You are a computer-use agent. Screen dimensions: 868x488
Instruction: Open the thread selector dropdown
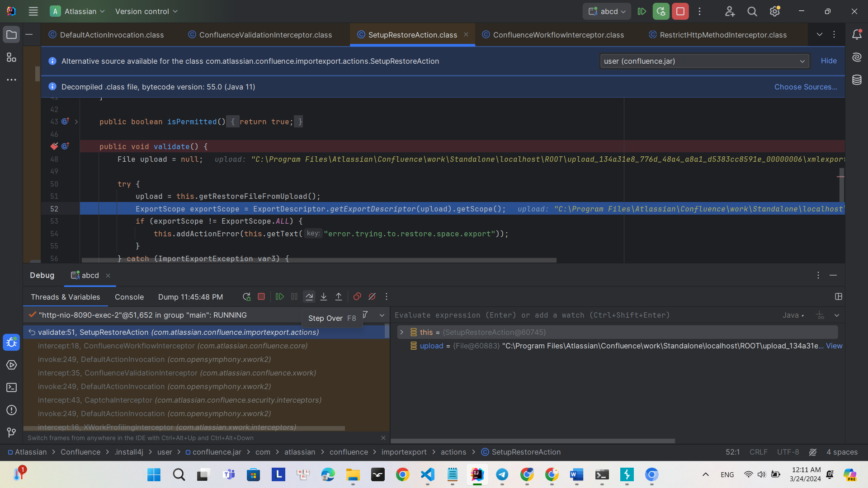[x=382, y=315]
